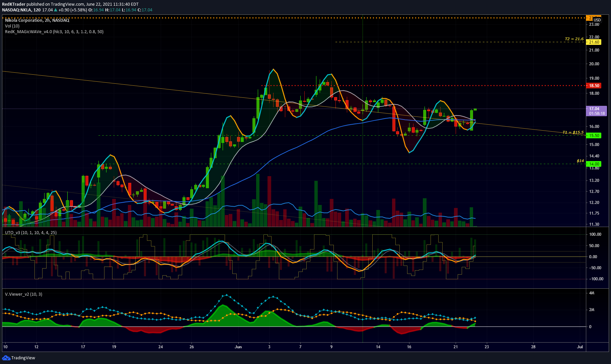
Task: Click the NASDAQ:NKLA ticker symbol in header
Action: (17, 10)
